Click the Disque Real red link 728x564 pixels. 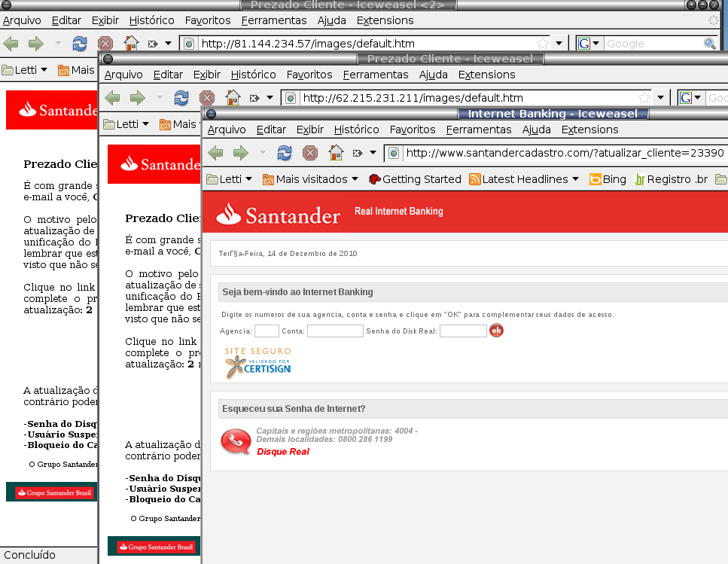(283, 452)
